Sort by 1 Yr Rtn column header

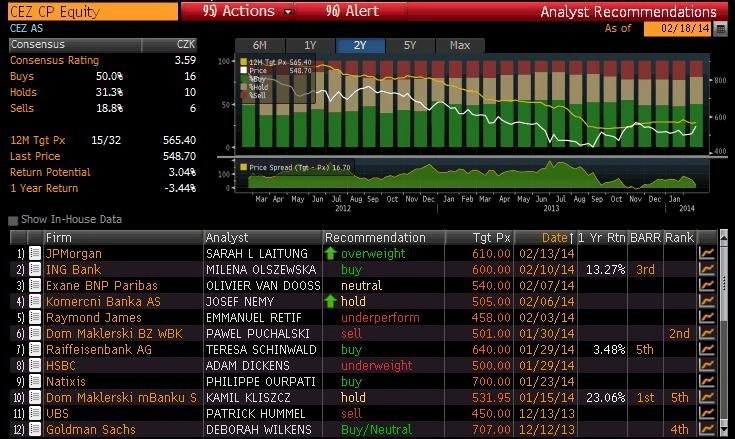coord(602,238)
